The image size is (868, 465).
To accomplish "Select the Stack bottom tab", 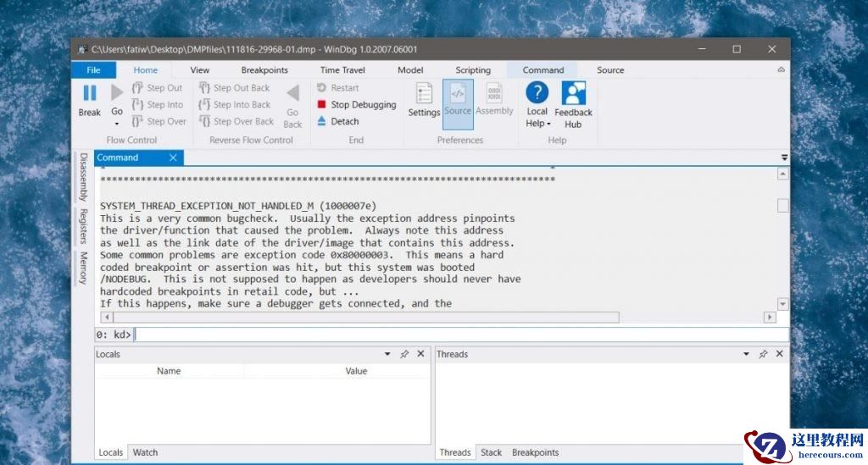I will tap(491, 452).
